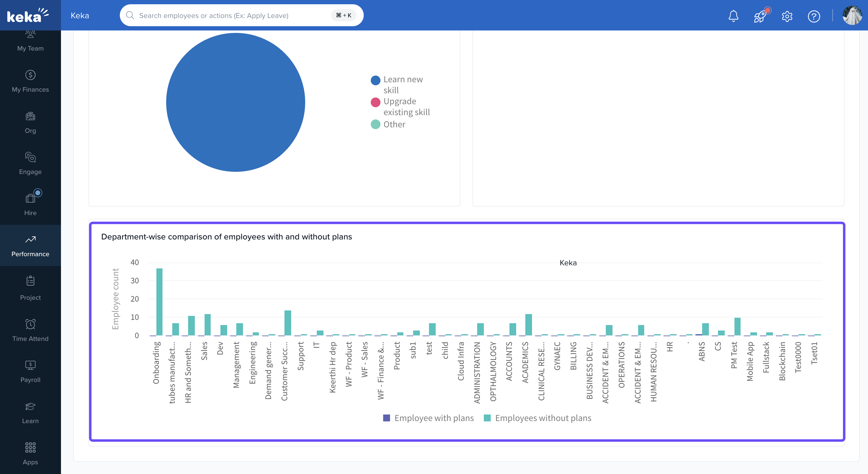This screenshot has height=474, width=868.
Task: Open the Learn sidebar module
Action: tap(30, 412)
